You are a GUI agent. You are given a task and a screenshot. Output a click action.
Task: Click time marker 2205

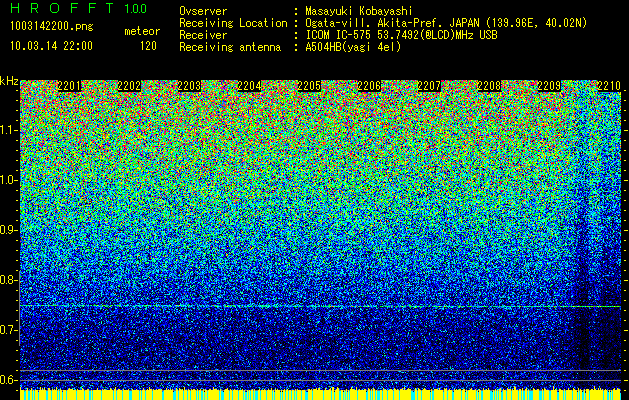click(309, 86)
